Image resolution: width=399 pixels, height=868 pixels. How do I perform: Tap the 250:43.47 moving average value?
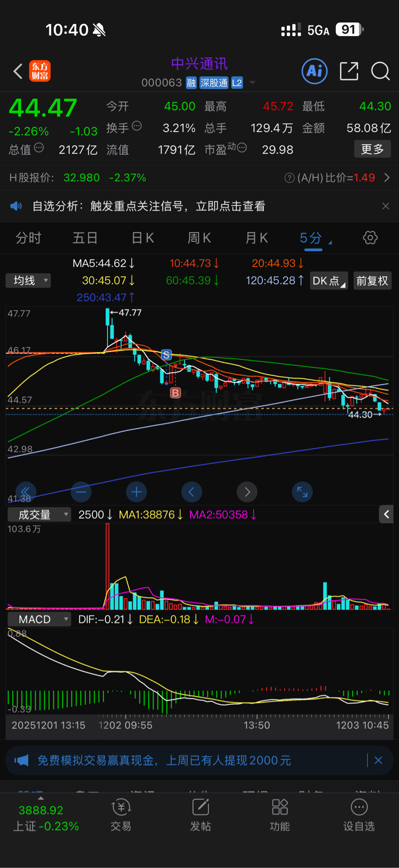[x=105, y=297]
